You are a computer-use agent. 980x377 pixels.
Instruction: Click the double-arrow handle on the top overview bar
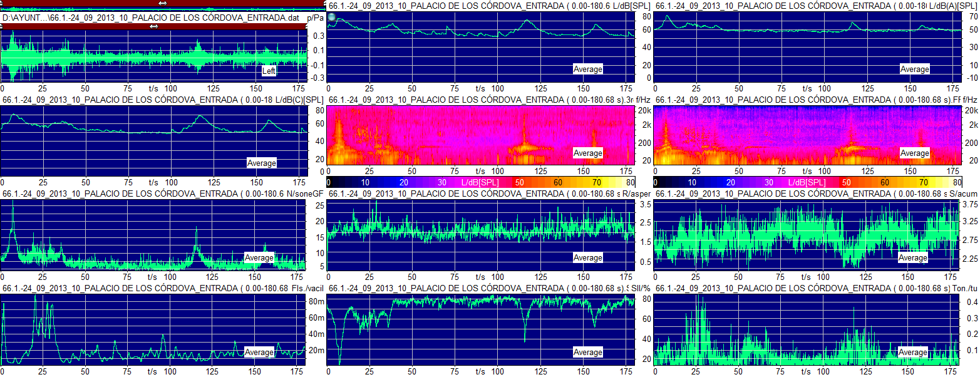click(x=163, y=3)
